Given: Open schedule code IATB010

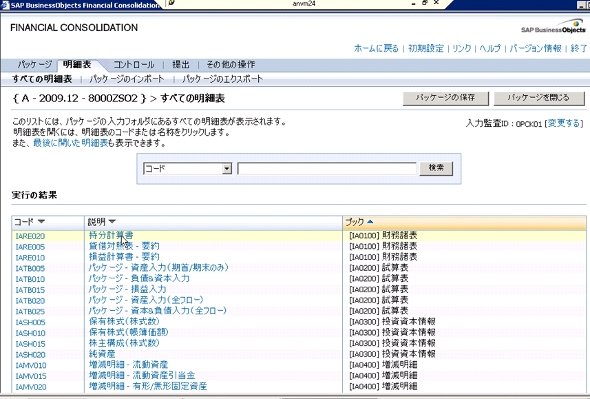Looking at the screenshot, I should 30,279.
